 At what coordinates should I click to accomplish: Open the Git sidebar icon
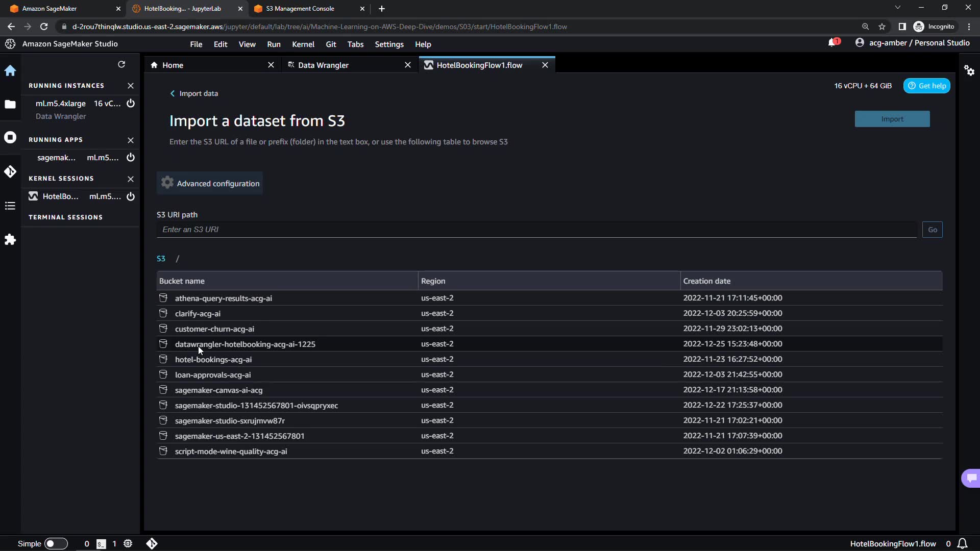pos(10,172)
